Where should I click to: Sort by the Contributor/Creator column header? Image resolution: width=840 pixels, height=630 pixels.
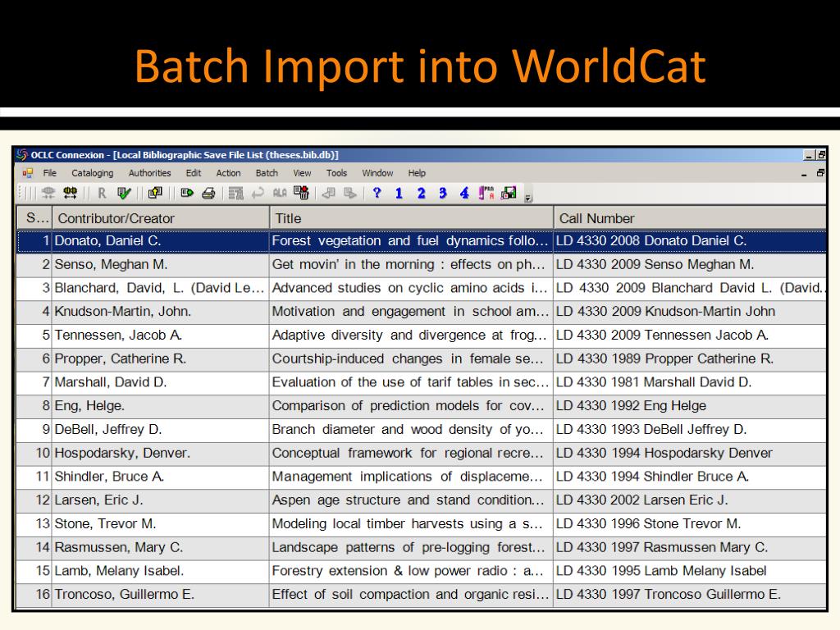160,218
